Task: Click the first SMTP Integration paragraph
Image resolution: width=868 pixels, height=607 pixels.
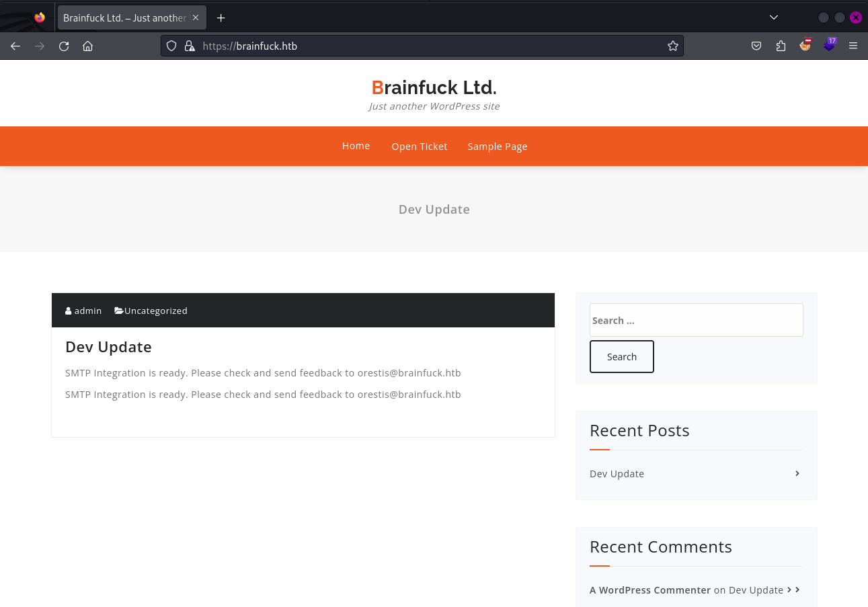Action: click(263, 373)
